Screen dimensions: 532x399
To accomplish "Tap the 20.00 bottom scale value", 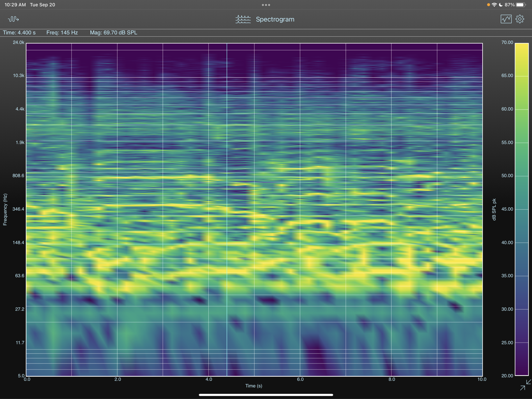I will pyautogui.click(x=507, y=376).
